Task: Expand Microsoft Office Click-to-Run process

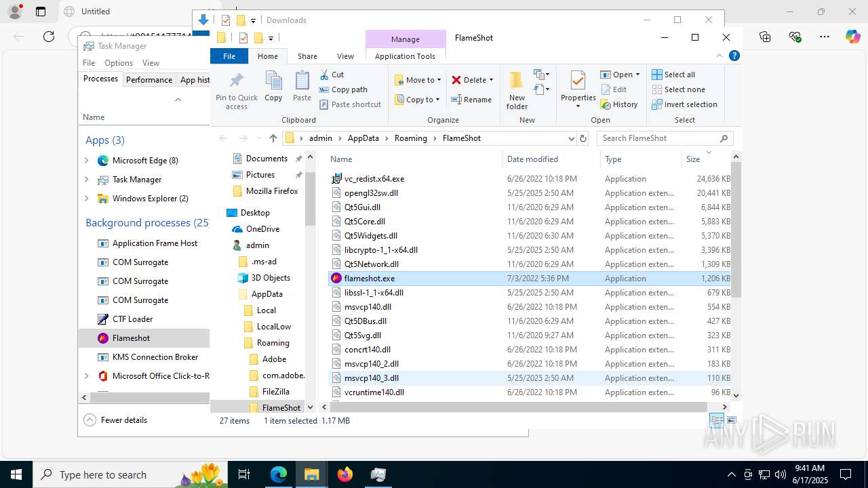Action: coord(86,376)
